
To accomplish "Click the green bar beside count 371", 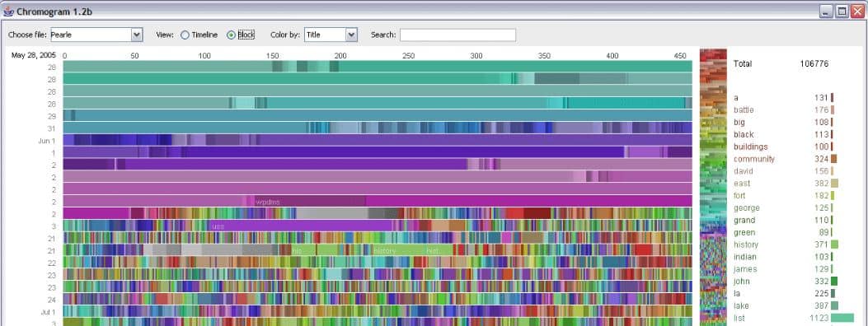I will coord(835,244).
